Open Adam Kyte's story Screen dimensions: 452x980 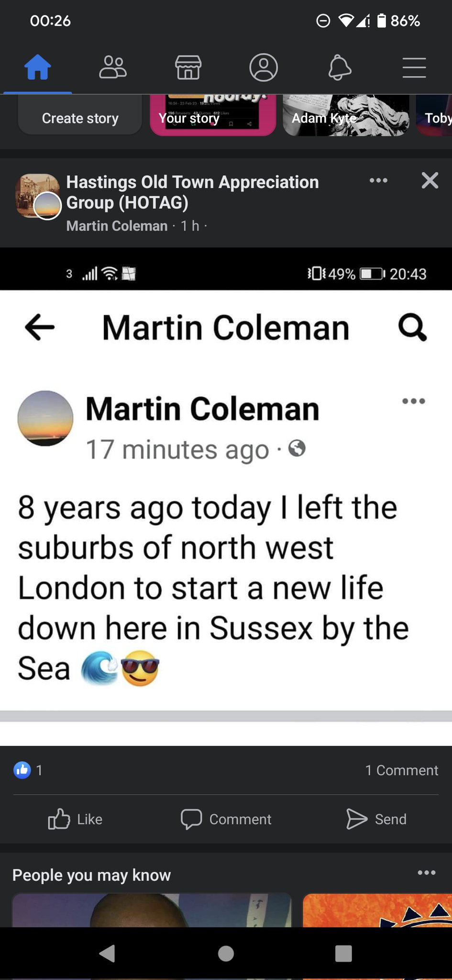[x=345, y=116]
